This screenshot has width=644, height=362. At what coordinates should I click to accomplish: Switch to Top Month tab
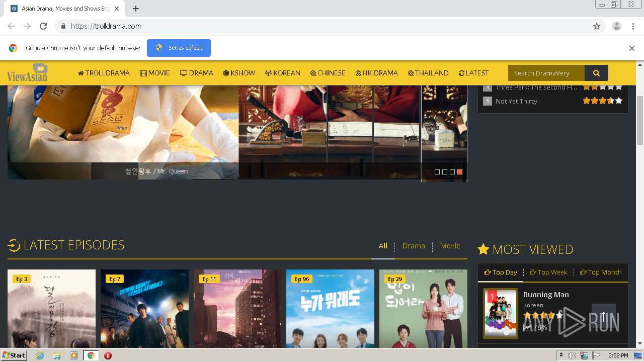click(601, 272)
